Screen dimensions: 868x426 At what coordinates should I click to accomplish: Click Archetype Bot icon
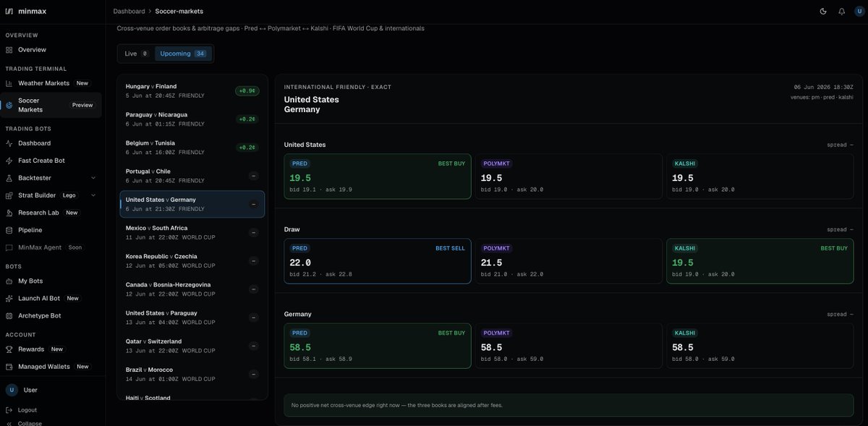[x=9, y=315]
